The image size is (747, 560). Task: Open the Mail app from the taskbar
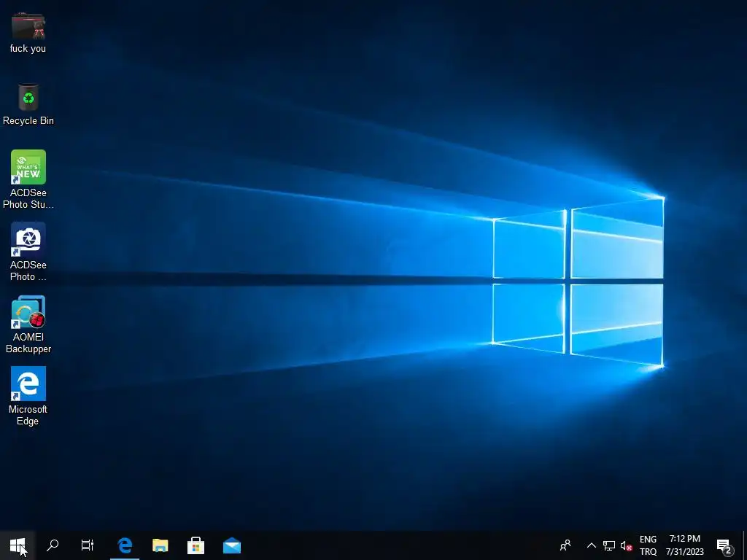231,545
